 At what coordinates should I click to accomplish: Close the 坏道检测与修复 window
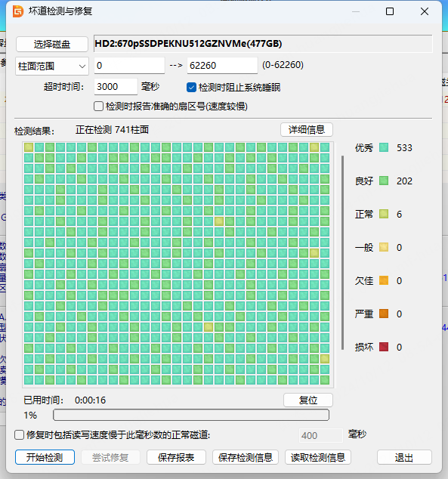pyautogui.click(x=425, y=11)
